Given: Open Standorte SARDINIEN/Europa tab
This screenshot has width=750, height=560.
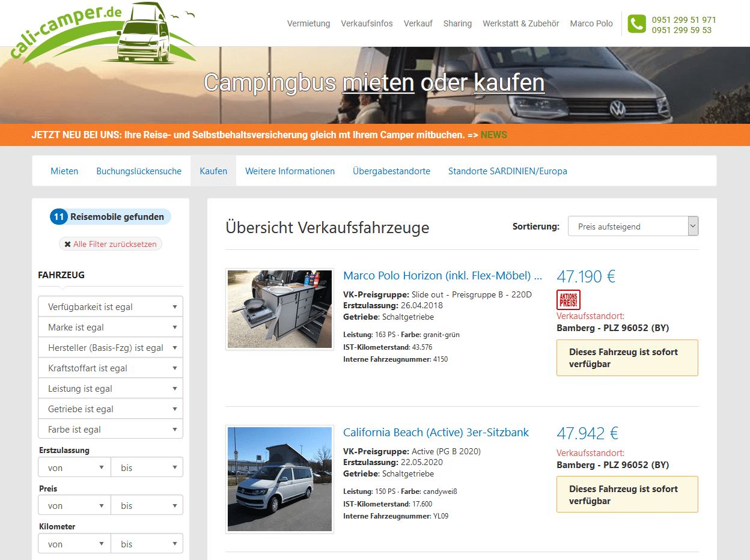Looking at the screenshot, I should pos(508,171).
